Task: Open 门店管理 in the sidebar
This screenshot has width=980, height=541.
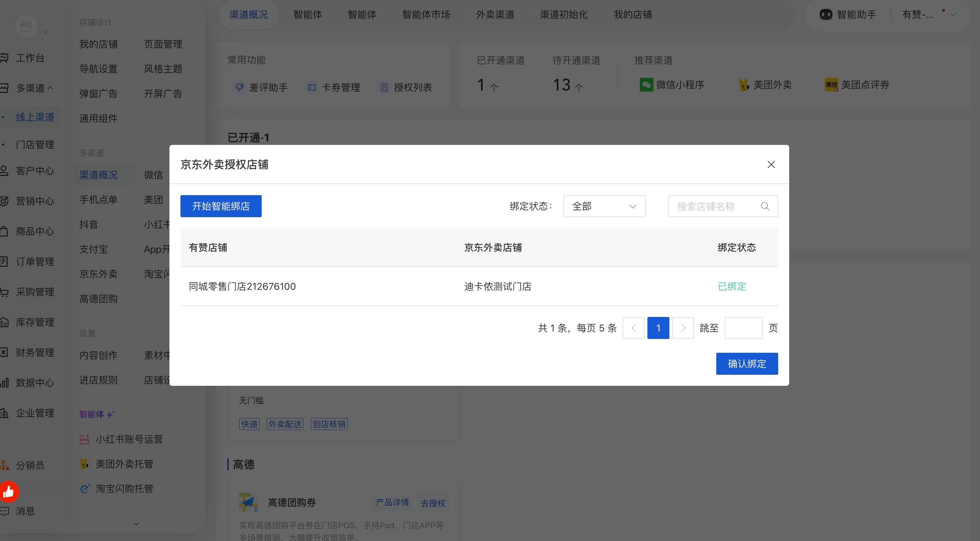Action: (35, 145)
